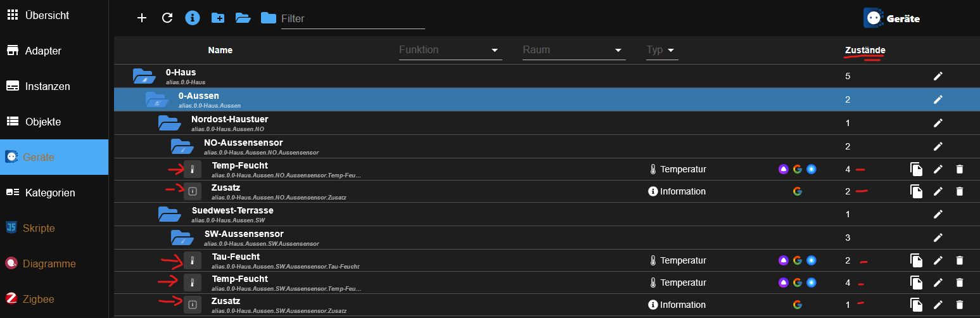The height and width of the screenshot is (318, 980).
Task: Click the thermometer device icon beside Tau-Feucht
Action: [x=193, y=260]
